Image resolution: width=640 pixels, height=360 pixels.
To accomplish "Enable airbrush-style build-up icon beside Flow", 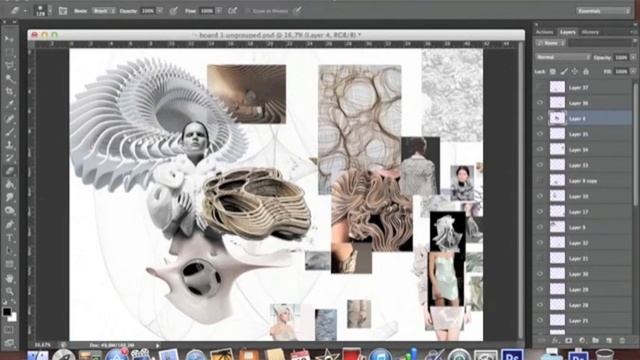I will tap(232, 11).
